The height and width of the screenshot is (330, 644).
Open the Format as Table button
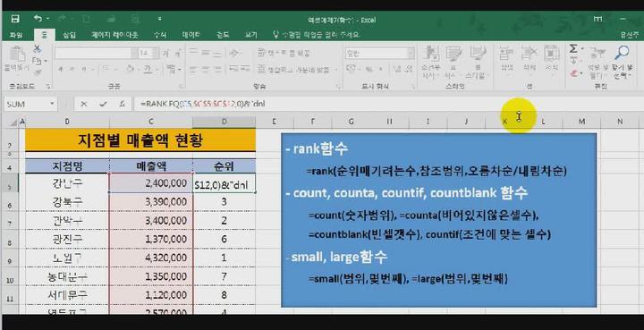click(x=453, y=62)
